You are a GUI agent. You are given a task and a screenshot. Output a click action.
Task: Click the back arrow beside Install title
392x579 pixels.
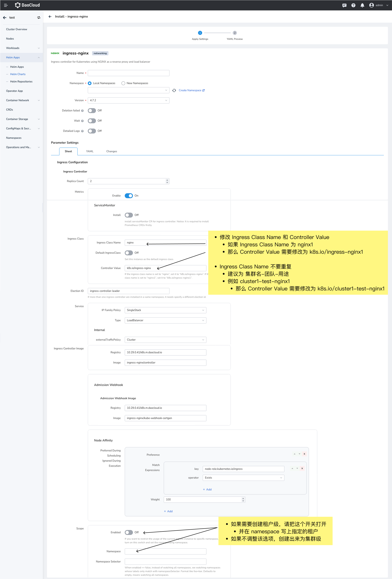(50, 17)
